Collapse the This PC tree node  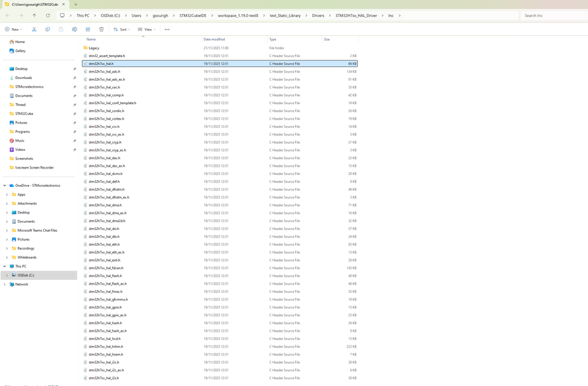5,266
